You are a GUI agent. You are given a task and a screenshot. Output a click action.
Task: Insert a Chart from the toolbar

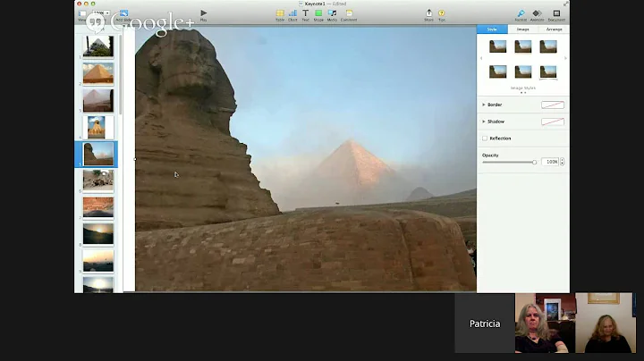pos(292,15)
